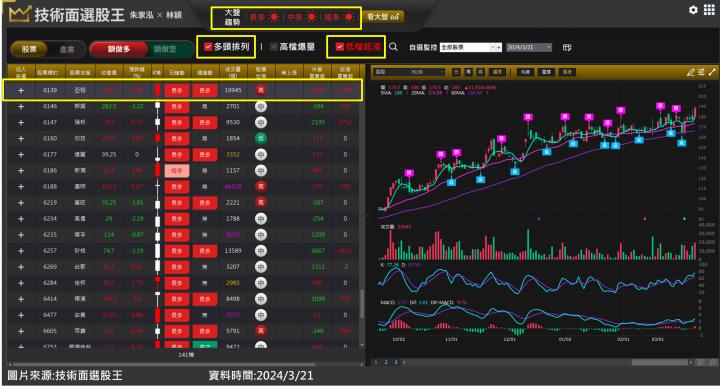Select stock code 6235 row
Screen dimensions: 720x389
(184, 235)
